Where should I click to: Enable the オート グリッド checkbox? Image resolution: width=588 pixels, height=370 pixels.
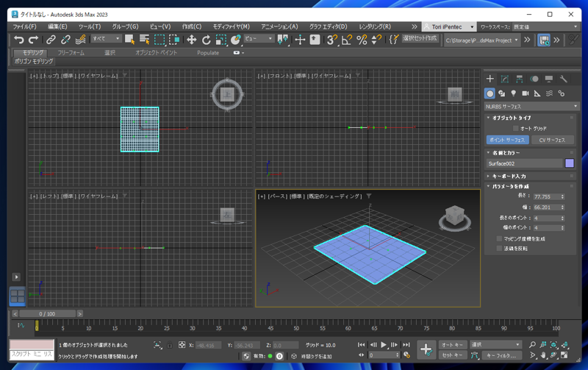click(516, 128)
